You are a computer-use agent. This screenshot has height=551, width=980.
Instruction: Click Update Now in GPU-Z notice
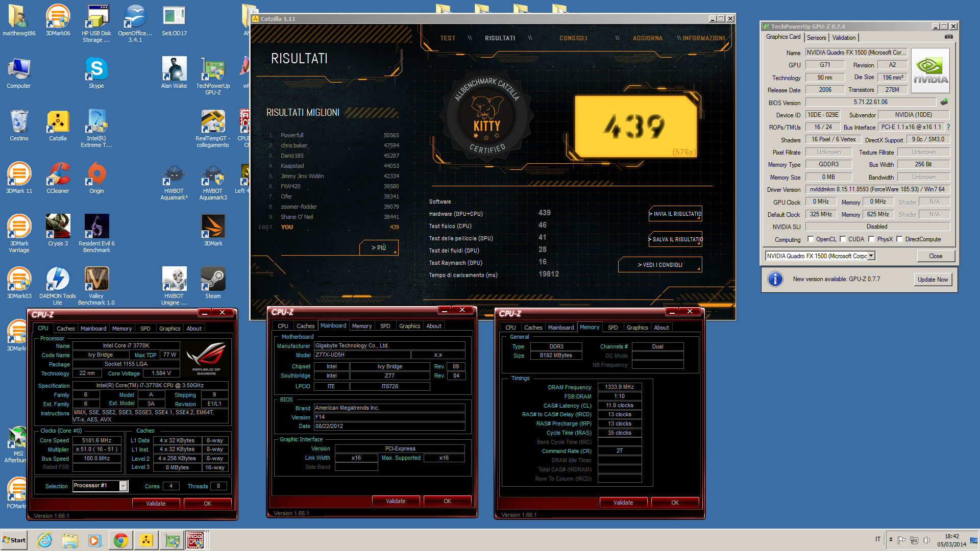(x=933, y=280)
